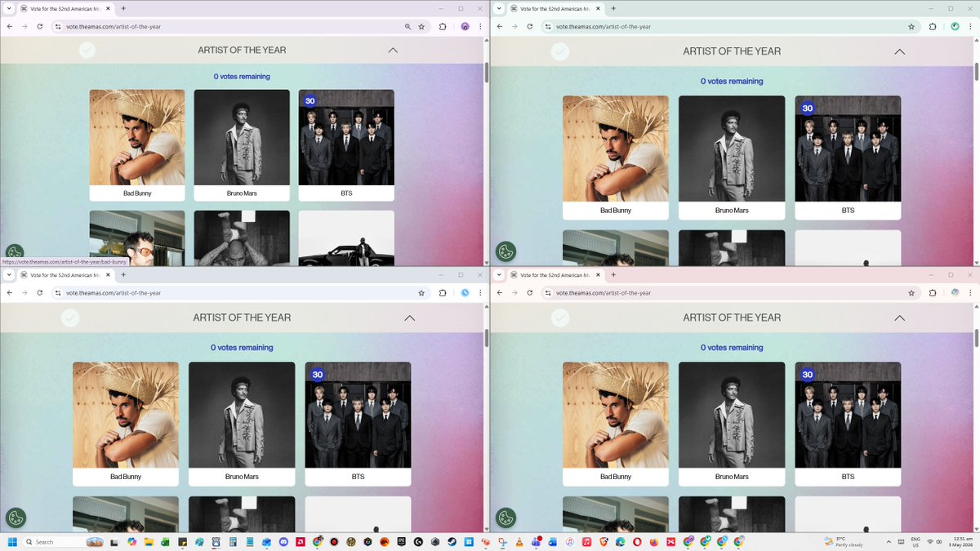This screenshot has width=980, height=551.
Task: Open Extensions puzzle icon in top-right window
Action: pos(933,26)
